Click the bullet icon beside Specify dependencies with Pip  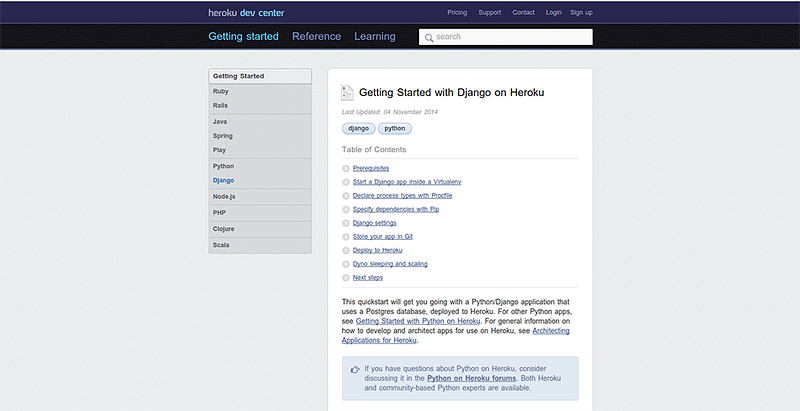click(x=346, y=210)
